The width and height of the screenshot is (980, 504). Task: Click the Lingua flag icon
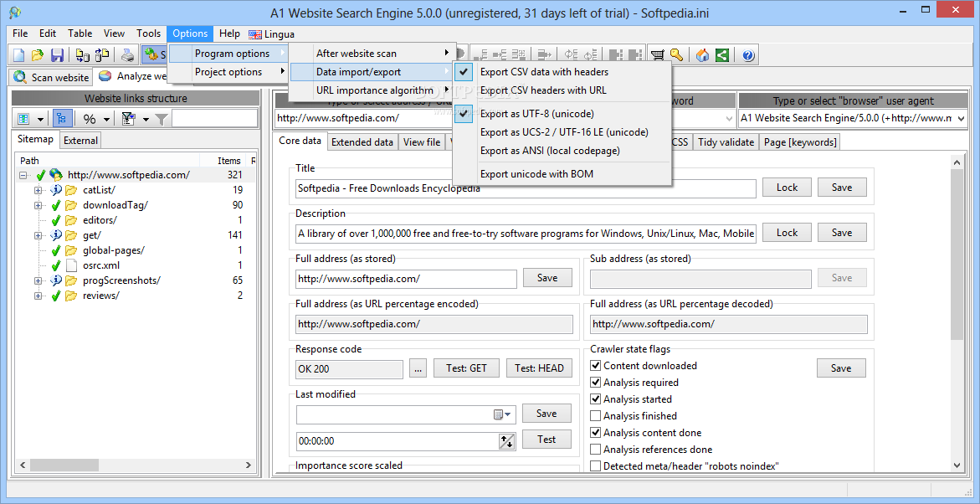coord(255,34)
